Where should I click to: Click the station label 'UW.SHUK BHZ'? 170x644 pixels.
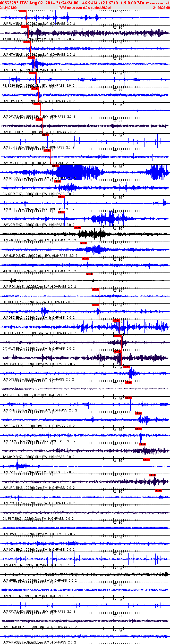pos(13,627)
